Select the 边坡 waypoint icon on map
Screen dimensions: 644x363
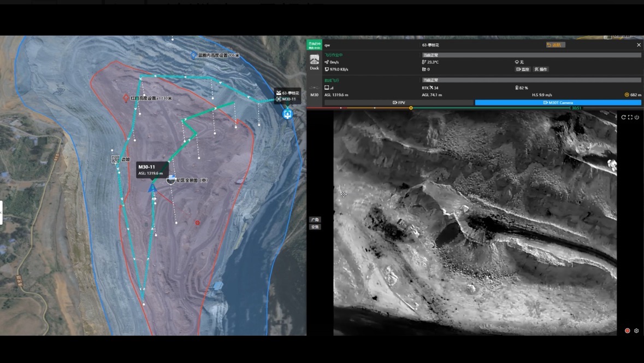(115, 160)
